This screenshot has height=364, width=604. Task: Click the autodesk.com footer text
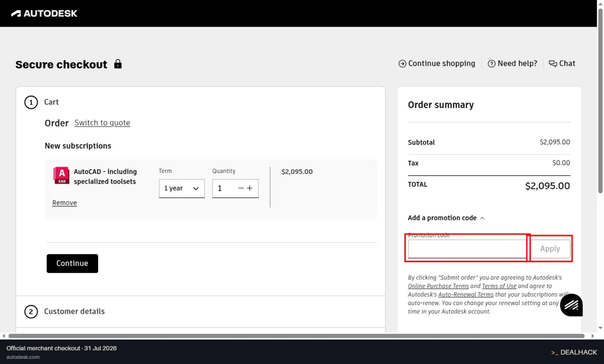point(23,357)
